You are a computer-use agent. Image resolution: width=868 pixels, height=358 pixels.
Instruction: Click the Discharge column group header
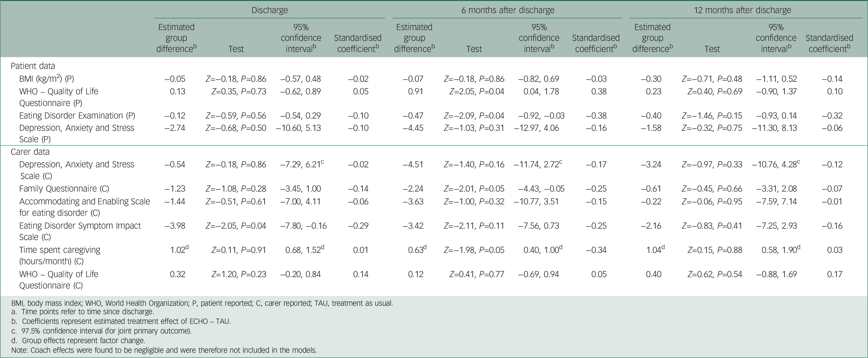click(x=269, y=10)
